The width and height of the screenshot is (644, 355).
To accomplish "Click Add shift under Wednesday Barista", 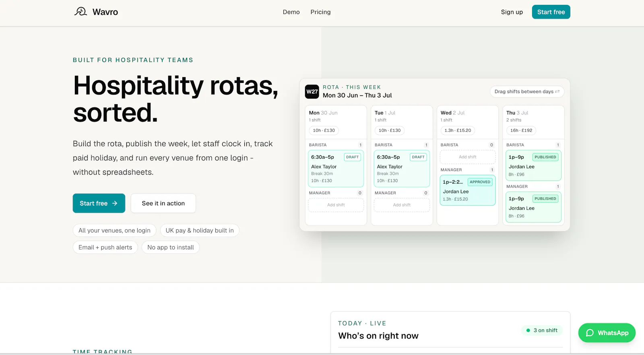I will point(468,157).
